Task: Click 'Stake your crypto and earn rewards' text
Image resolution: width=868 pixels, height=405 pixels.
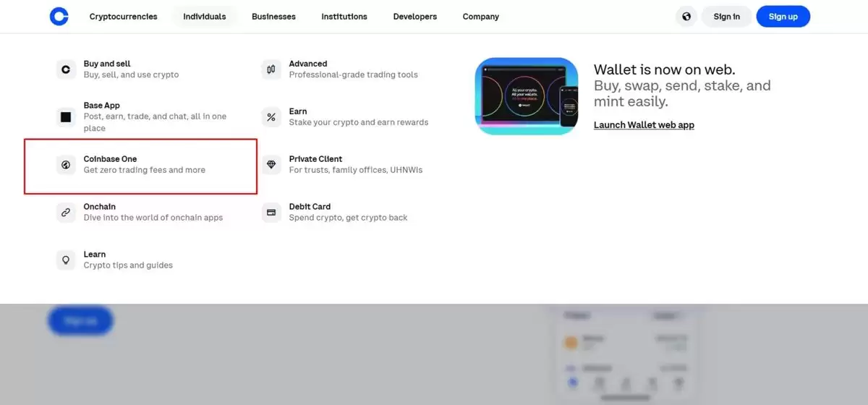Action: [x=359, y=122]
